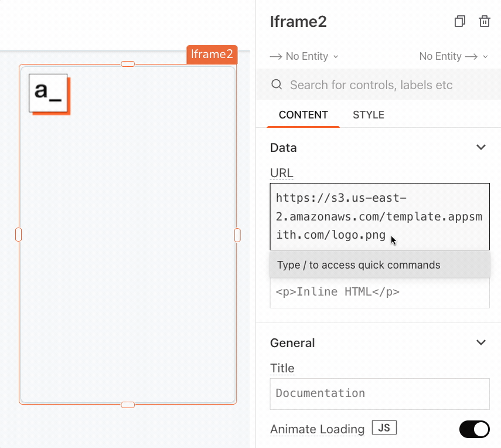Click the URL input field
501x448 pixels.
pos(379,216)
